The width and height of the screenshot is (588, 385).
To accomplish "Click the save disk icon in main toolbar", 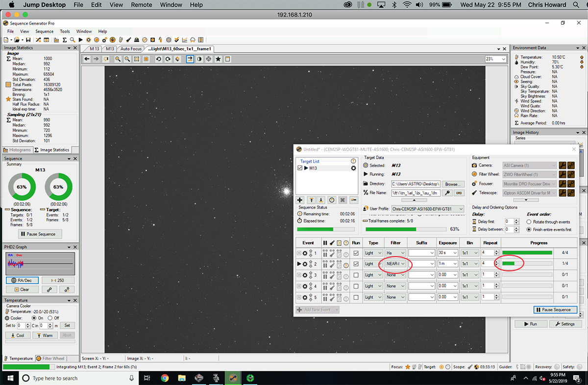I will click(28, 40).
